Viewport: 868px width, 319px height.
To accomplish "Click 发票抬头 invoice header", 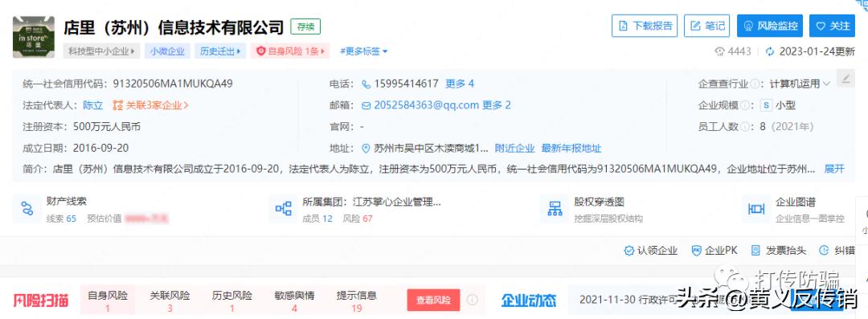I will 778,251.
